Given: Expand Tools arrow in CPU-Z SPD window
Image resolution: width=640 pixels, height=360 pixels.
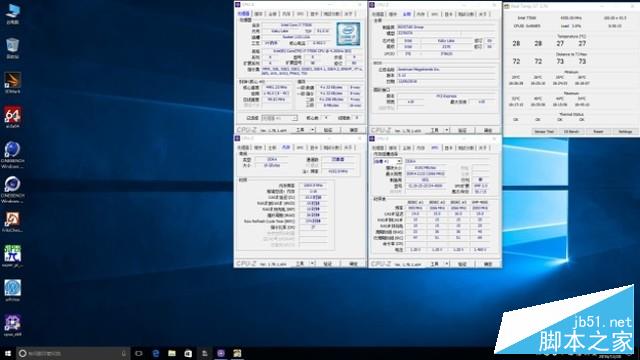Looking at the screenshot, I should tap(447, 264).
